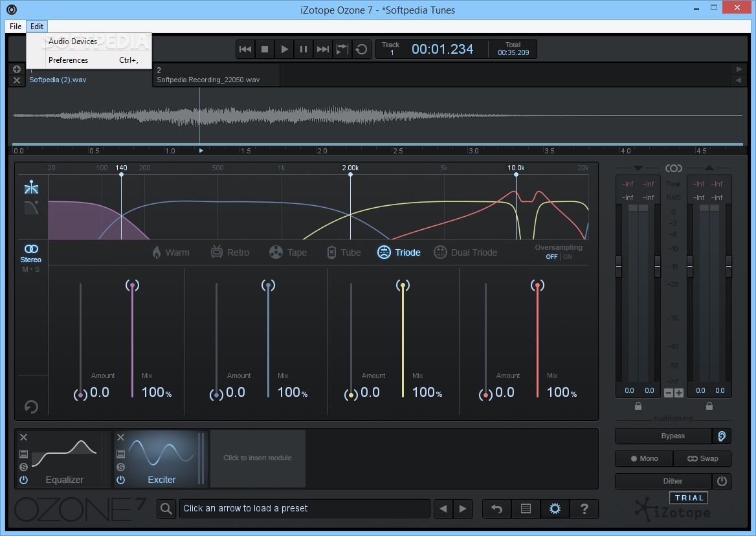The width and height of the screenshot is (756, 536).
Task: Switch to Softpedia Recording_22050.wav track tab
Action: [x=216, y=75]
